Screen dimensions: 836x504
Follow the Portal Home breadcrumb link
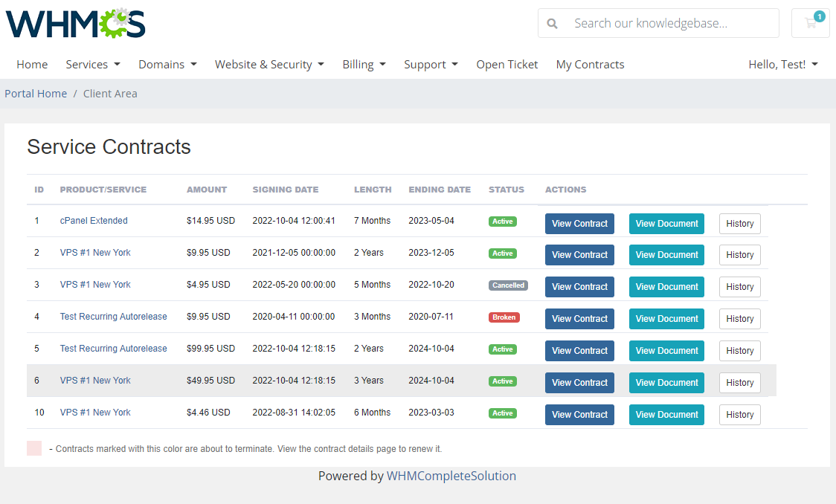click(x=36, y=94)
